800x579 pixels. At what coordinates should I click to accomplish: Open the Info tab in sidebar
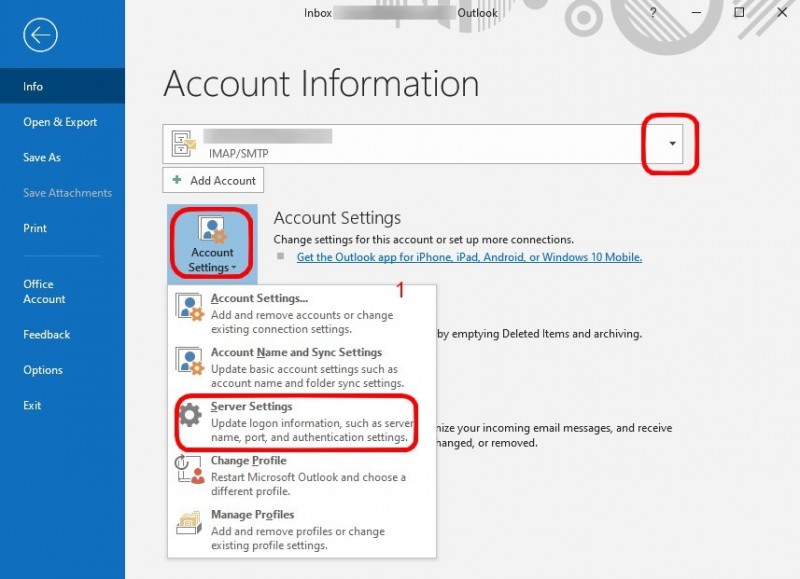tap(34, 87)
